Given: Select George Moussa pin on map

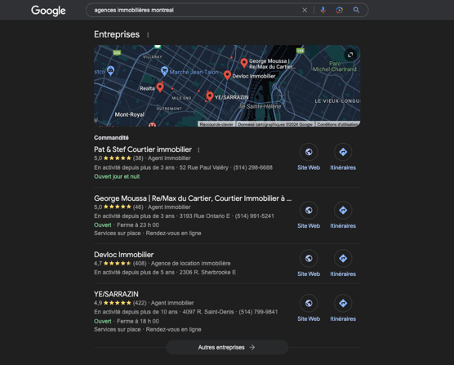Looking at the screenshot, I should point(244,63).
